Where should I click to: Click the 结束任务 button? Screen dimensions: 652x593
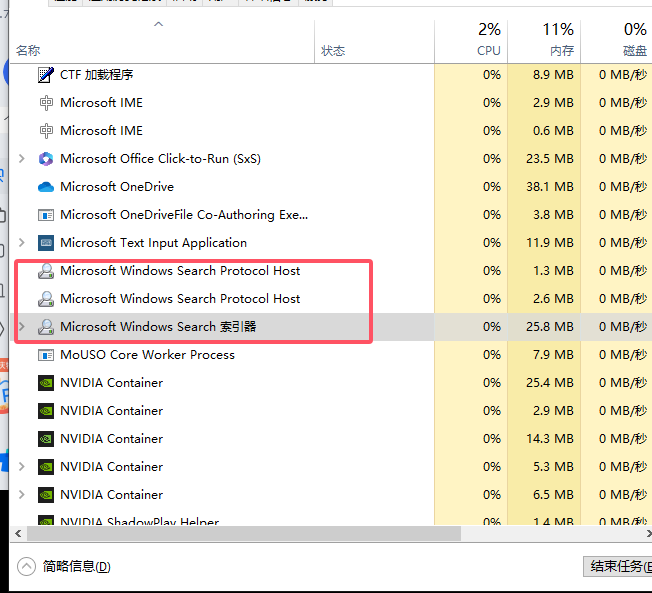click(x=618, y=566)
